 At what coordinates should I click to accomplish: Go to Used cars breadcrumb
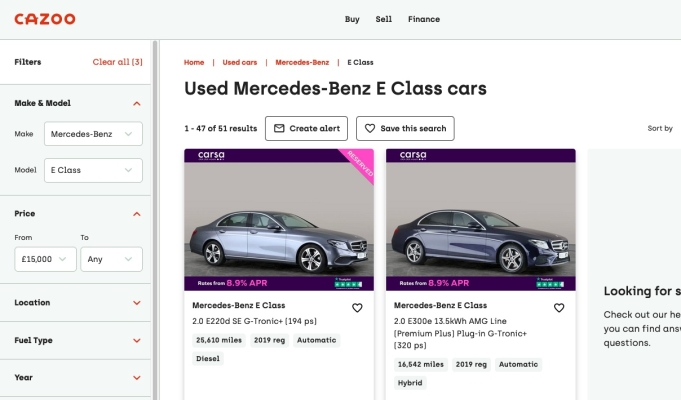pos(240,63)
